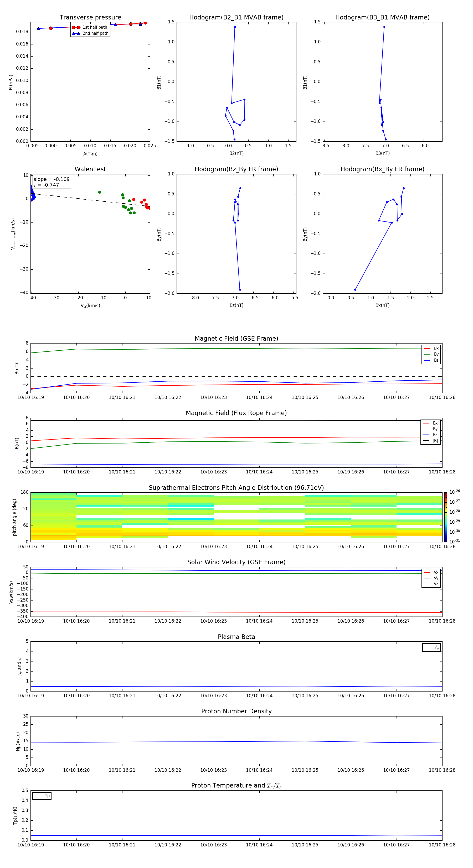Click the Bz legend entry in GSE magnetic field plot
Viewport: 473px width, 868px height.
pyautogui.click(x=431, y=360)
